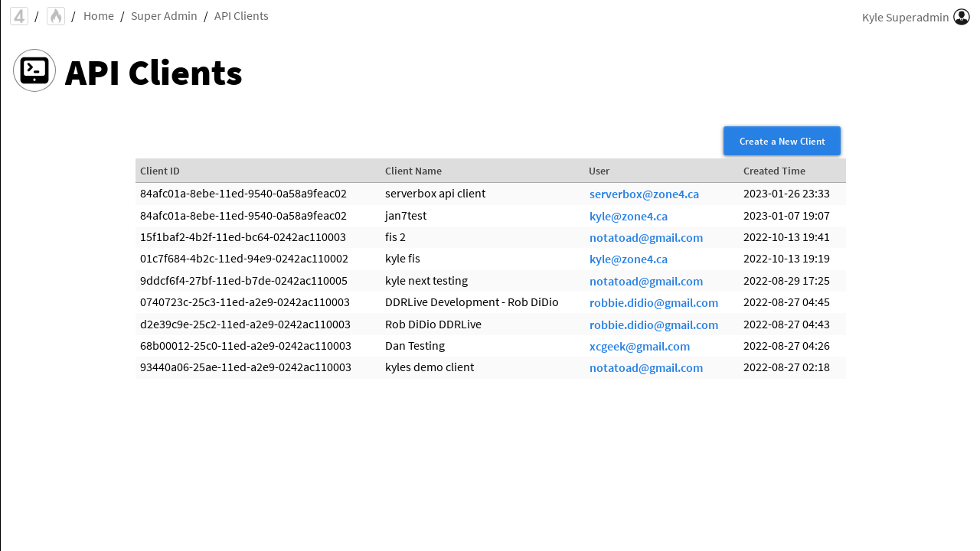
Task: Select API Clients breadcrumb item
Action: click(x=241, y=16)
